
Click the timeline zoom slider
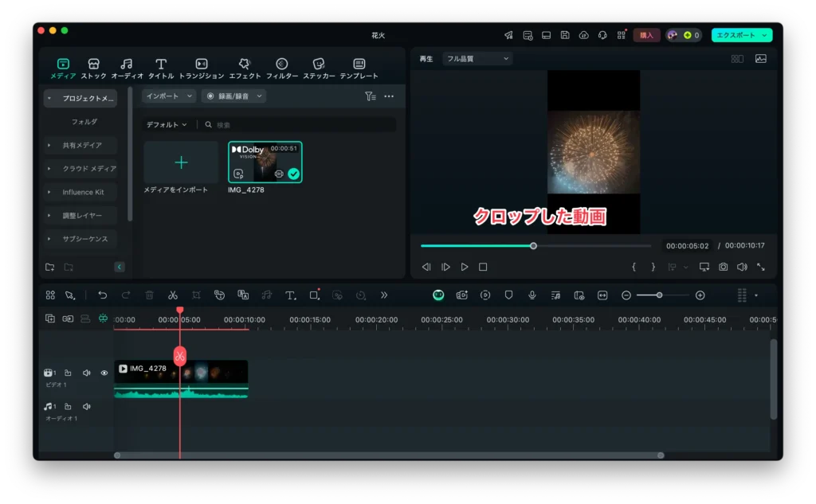coord(659,295)
